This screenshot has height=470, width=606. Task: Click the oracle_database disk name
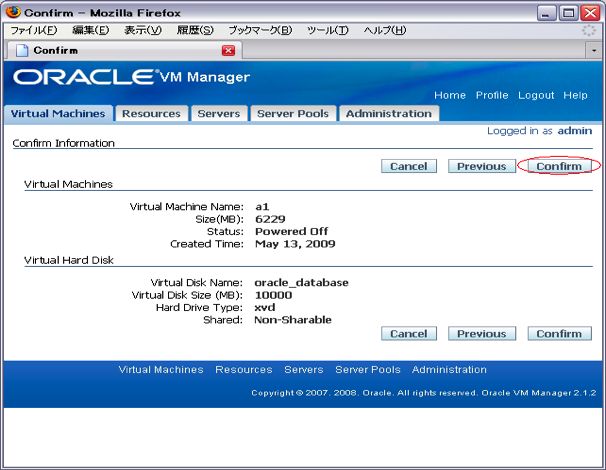[301, 283]
